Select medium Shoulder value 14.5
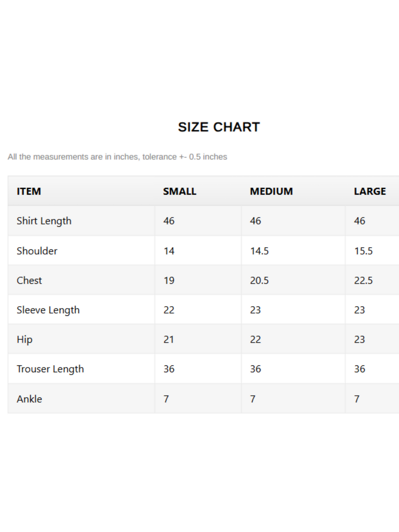Screen dimensions: 399x532 [x=259, y=251]
